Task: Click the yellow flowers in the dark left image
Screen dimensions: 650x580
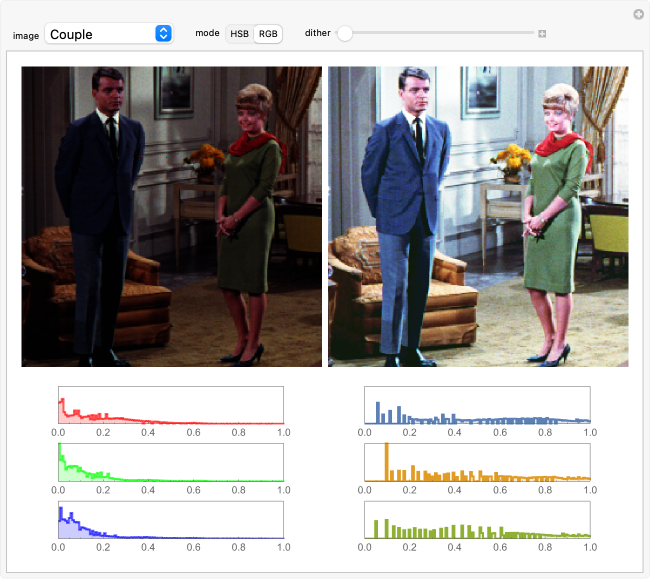Action: (x=206, y=155)
